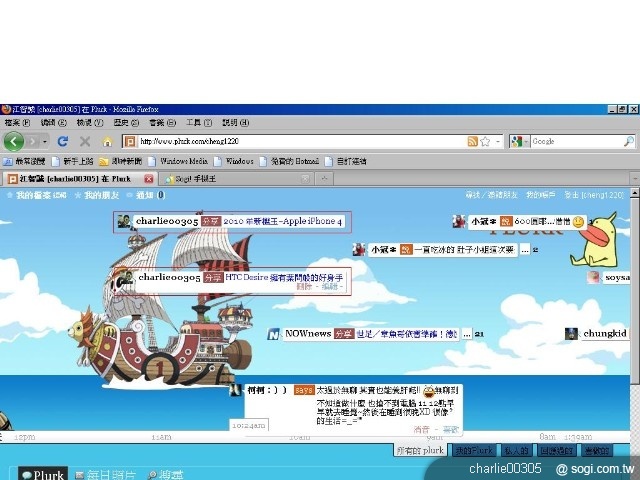Screen dimensions: 640x480
Task: Open the address bar history dropdown arrow
Action: pos(497,141)
